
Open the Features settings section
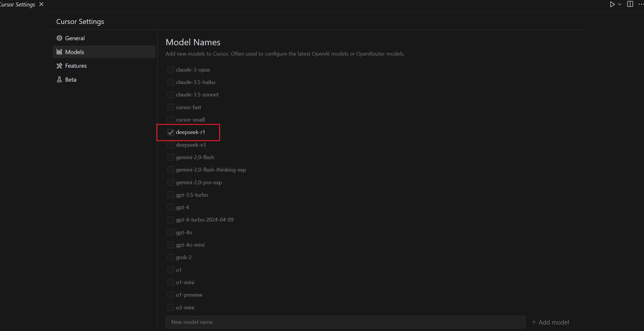pyautogui.click(x=104, y=66)
